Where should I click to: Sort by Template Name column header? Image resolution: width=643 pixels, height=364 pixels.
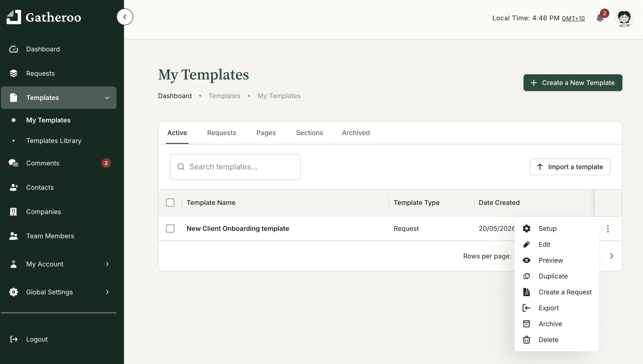click(x=211, y=202)
